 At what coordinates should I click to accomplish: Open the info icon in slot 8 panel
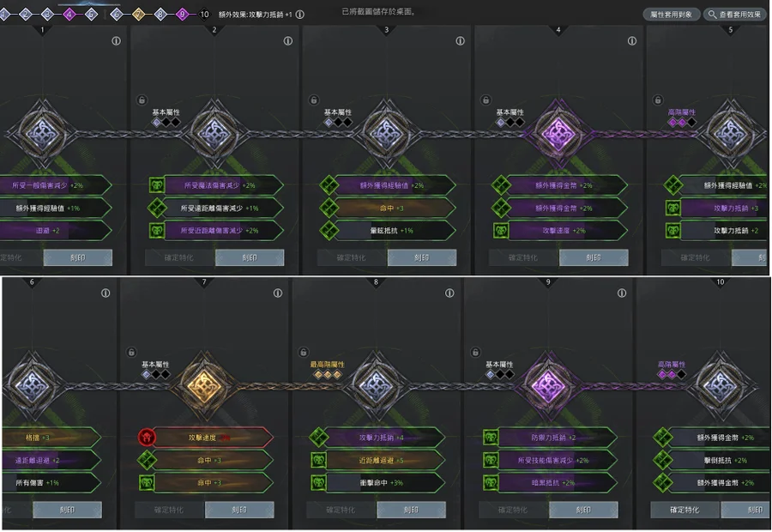pyautogui.click(x=449, y=293)
